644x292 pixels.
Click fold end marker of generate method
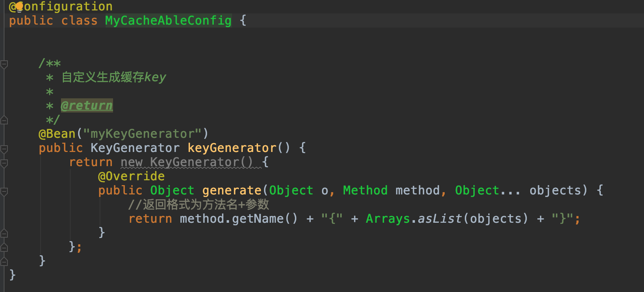click(x=4, y=234)
